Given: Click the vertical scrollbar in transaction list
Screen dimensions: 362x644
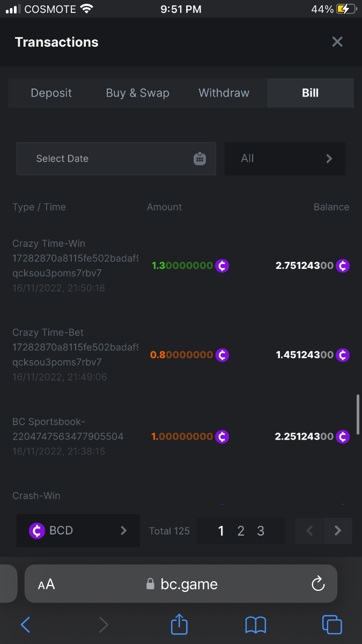Looking at the screenshot, I should (x=358, y=414).
